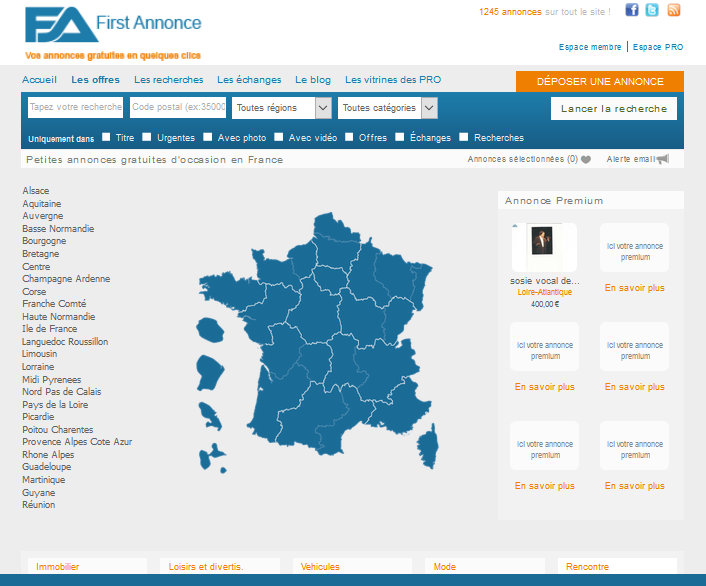Viewport: 706px width, 586px height.
Task: Open the Facebook page icon
Action: (x=632, y=10)
